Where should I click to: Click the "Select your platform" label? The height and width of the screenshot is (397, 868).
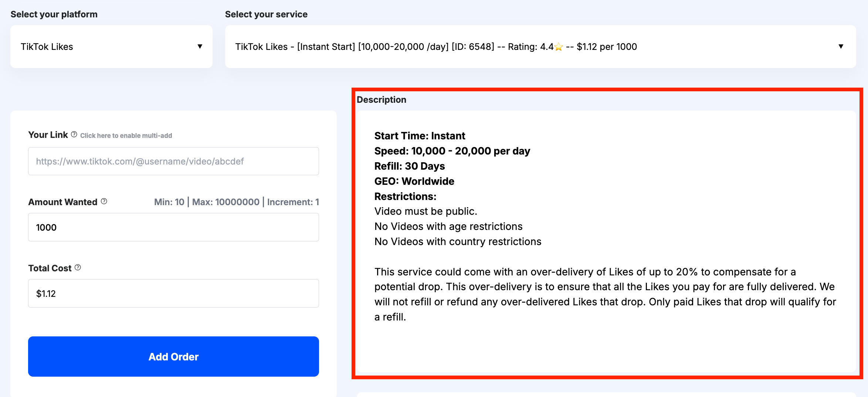click(54, 14)
